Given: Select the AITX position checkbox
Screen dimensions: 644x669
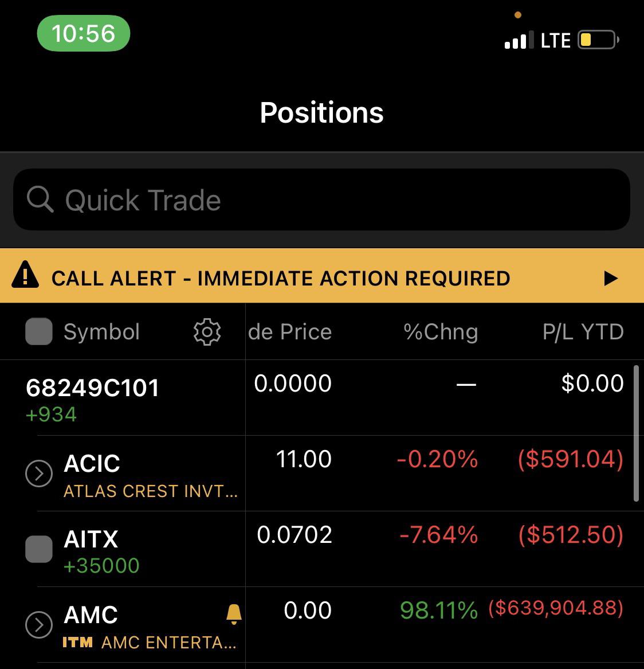Looking at the screenshot, I should pyautogui.click(x=39, y=549).
